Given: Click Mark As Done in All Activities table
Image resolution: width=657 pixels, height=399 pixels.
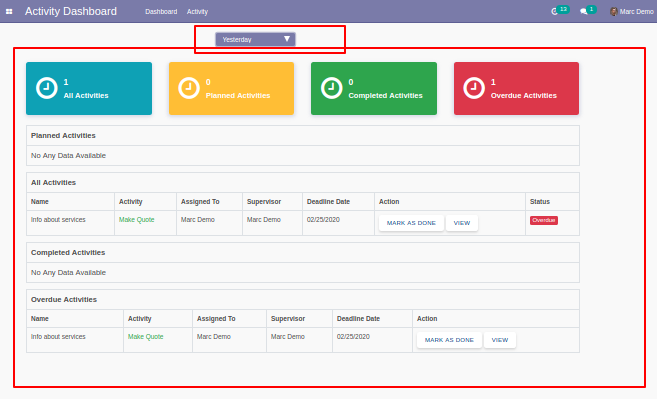Looking at the screenshot, I should tap(411, 223).
